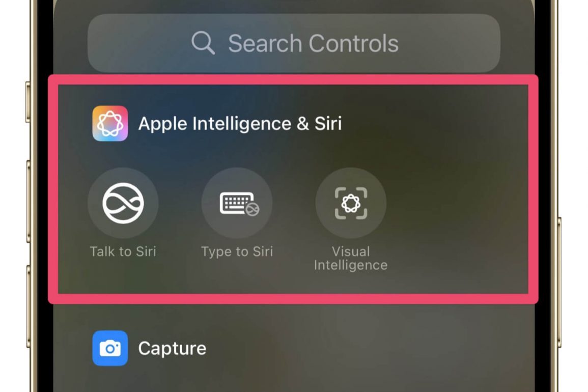The height and width of the screenshot is (392, 588).
Task: Click the "Search Controls" placeholder text
Action: click(x=313, y=43)
